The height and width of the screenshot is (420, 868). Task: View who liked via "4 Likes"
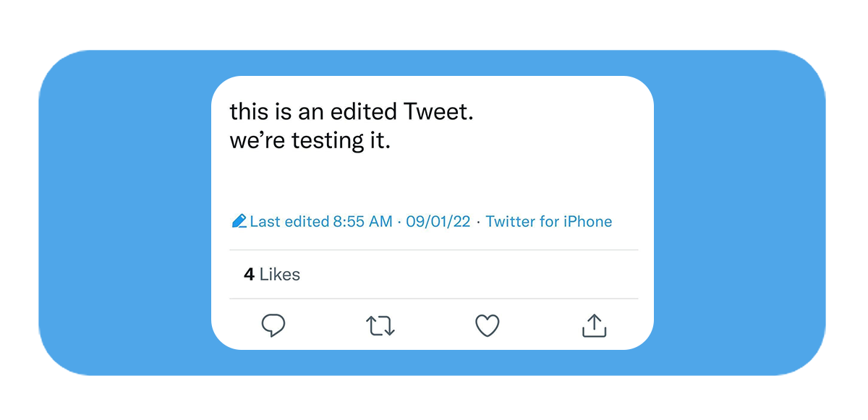[x=272, y=275]
